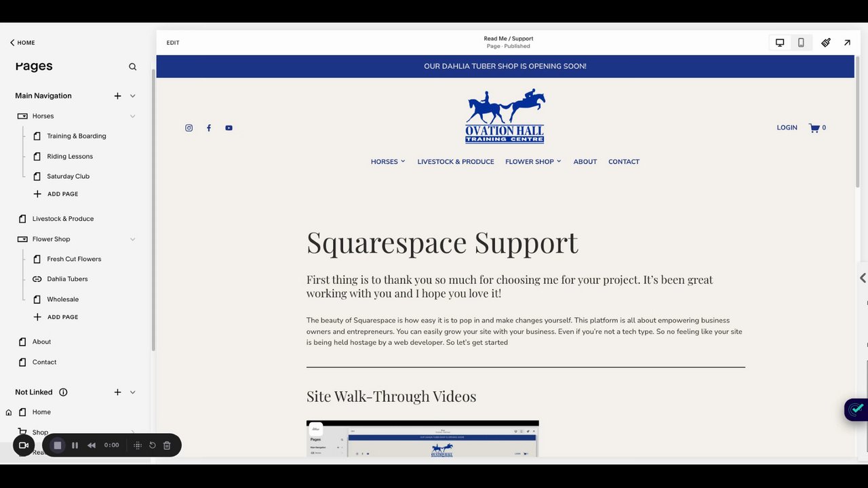
Task: Search pages with the magnifier icon
Action: tap(133, 66)
